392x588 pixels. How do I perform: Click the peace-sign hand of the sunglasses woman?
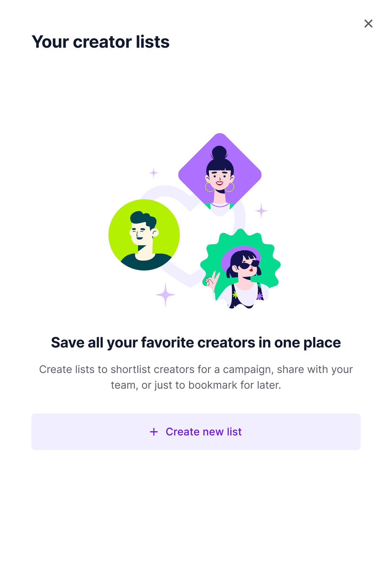coord(212,281)
